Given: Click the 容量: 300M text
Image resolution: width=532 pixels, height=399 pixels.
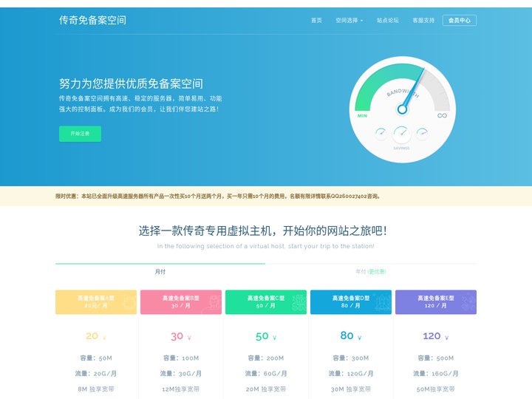Looking at the screenshot, I should click(351, 358).
